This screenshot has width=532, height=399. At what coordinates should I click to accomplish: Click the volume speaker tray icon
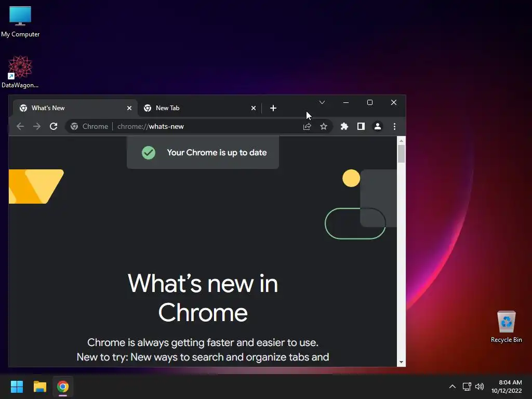[x=480, y=387]
